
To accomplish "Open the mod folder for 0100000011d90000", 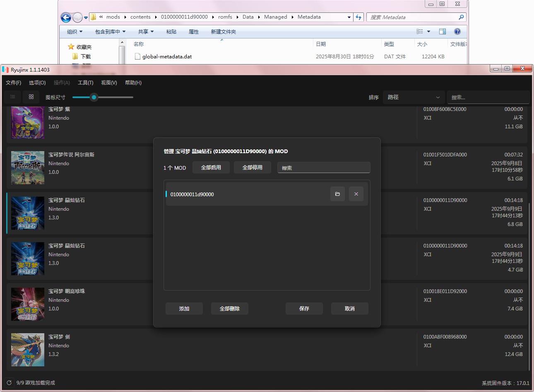I will point(337,194).
